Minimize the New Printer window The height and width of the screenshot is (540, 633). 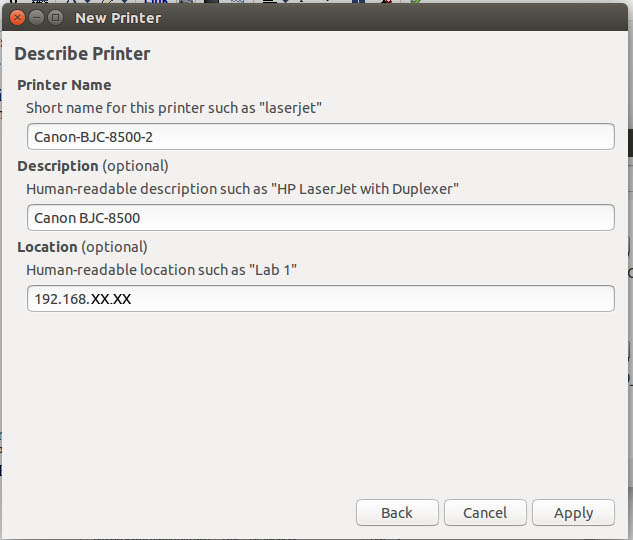click(36, 18)
